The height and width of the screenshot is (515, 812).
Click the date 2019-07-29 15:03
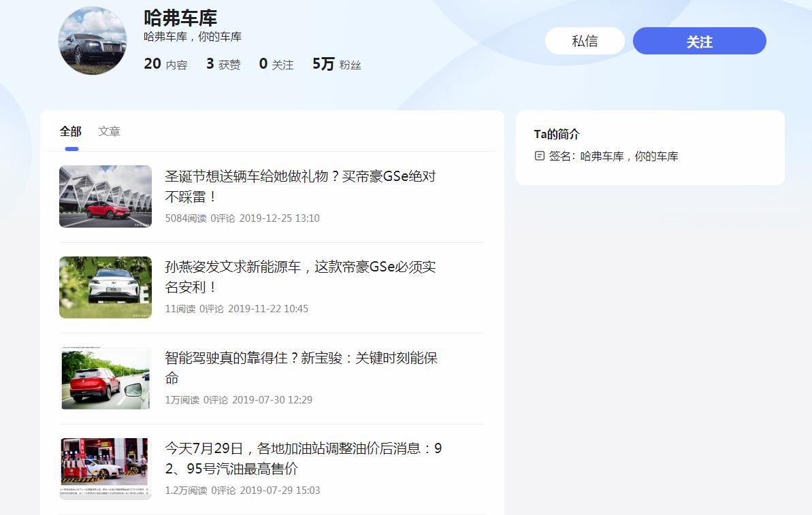point(280,491)
